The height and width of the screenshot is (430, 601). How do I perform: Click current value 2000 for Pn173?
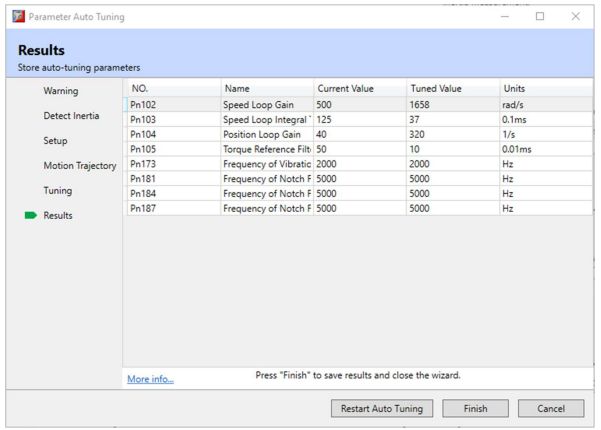pyautogui.click(x=360, y=164)
